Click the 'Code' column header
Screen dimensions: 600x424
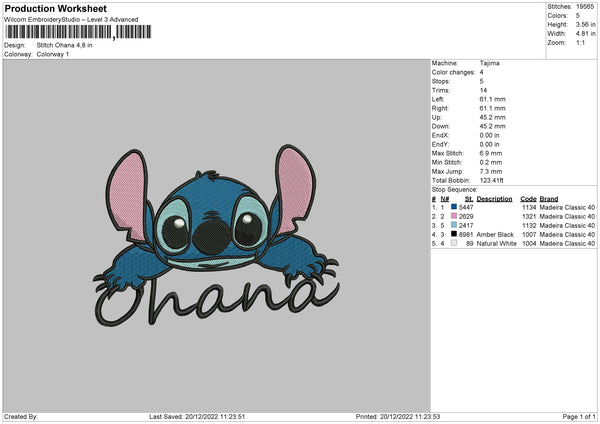click(x=528, y=199)
